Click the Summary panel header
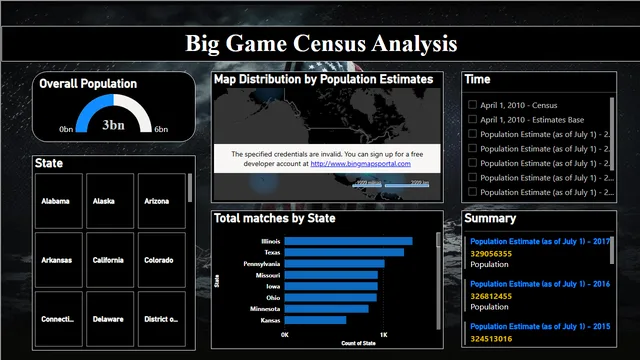 coord(490,218)
